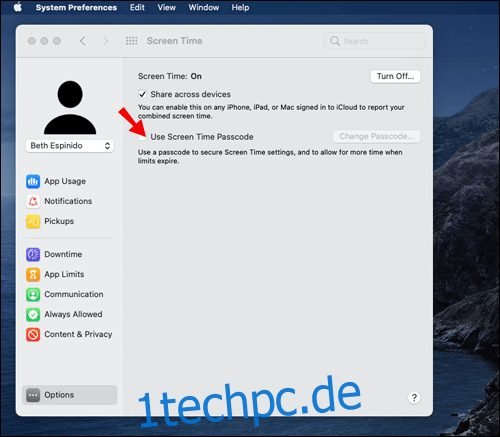The image size is (500, 437).
Task: Open the Apple menu
Action: (18, 7)
